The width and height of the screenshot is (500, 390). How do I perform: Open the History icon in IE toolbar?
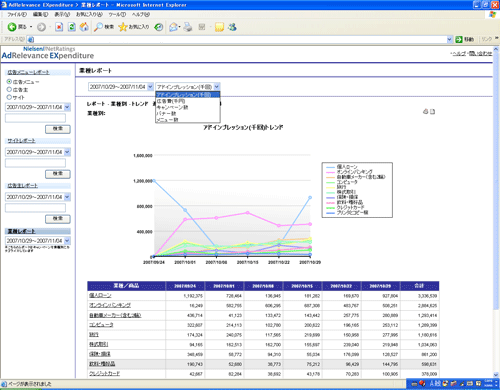(159, 27)
